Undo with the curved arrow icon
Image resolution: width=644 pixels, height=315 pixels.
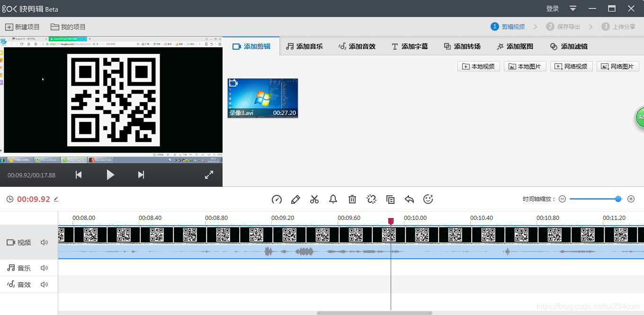click(409, 199)
